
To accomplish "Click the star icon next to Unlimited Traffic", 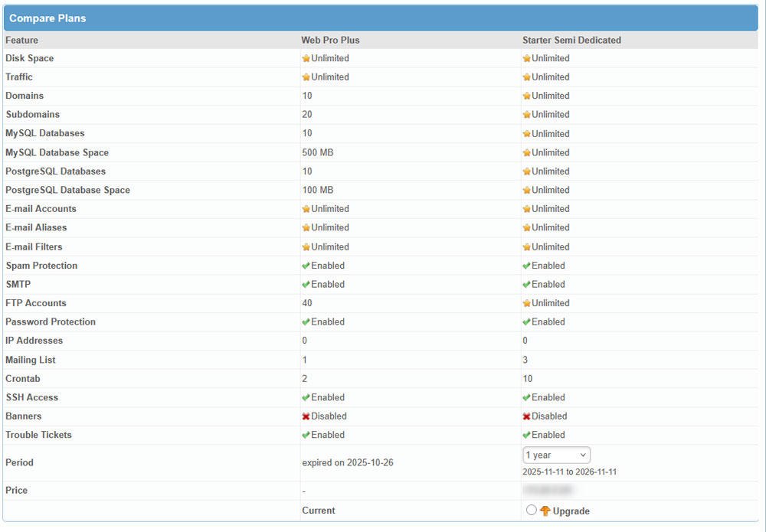I will point(306,77).
